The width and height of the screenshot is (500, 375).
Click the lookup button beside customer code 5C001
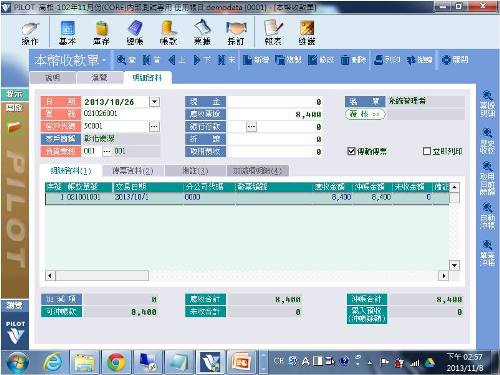[154, 126]
